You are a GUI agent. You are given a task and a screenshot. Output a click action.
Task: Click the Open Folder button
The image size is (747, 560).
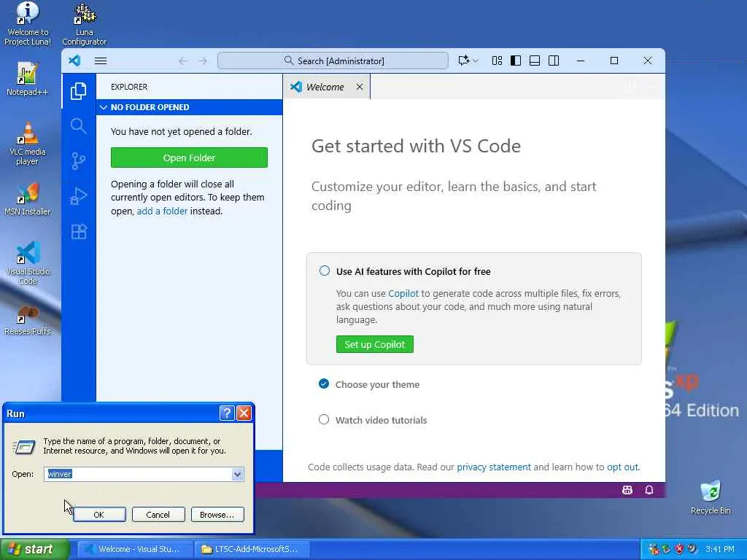click(189, 157)
